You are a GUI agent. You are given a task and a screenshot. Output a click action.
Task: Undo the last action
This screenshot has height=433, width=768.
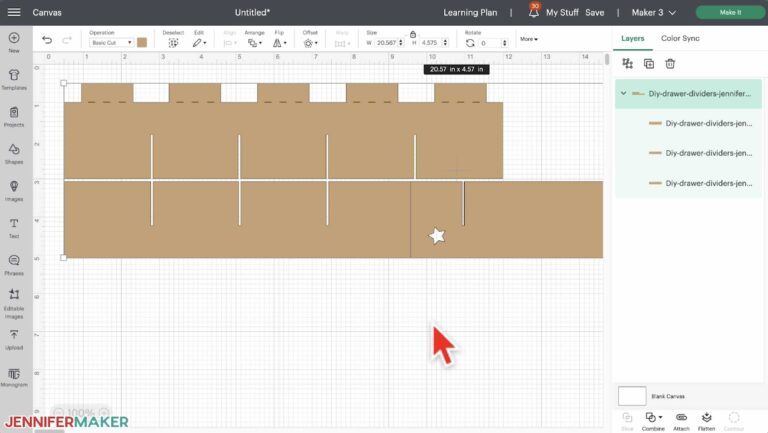click(x=47, y=40)
